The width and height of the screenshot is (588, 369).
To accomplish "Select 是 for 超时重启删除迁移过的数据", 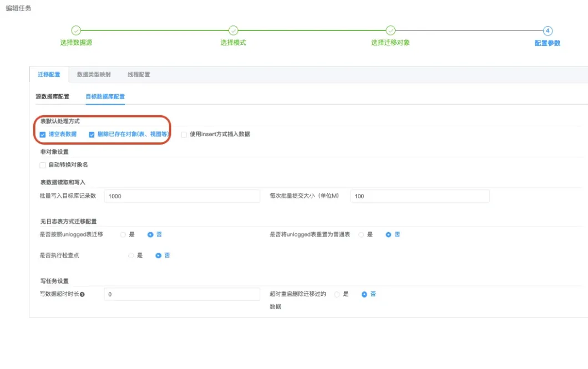I will click(337, 294).
